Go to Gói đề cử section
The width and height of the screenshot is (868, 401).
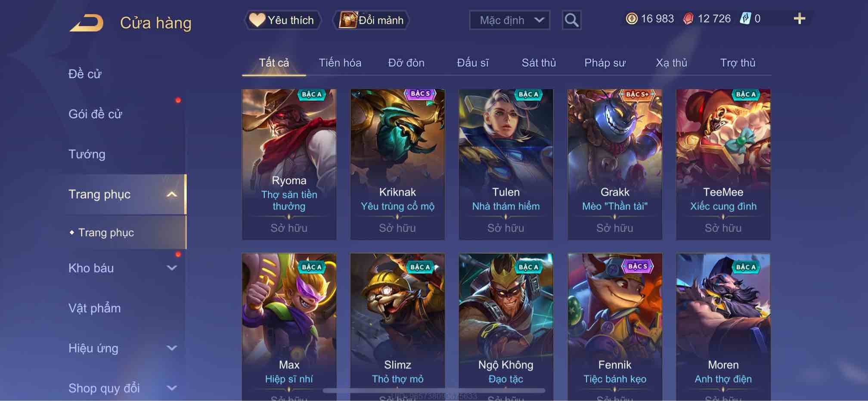(95, 114)
